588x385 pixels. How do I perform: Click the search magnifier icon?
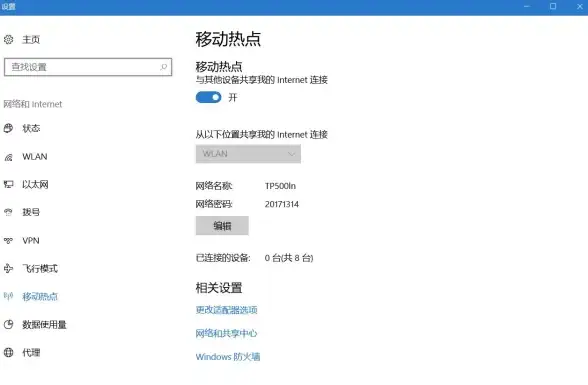[164, 67]
